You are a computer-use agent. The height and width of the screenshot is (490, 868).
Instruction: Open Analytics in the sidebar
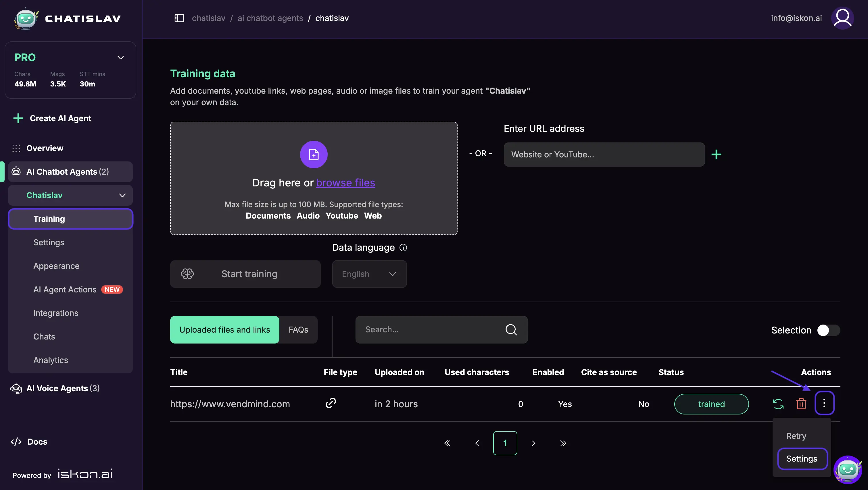coord(51,360)
